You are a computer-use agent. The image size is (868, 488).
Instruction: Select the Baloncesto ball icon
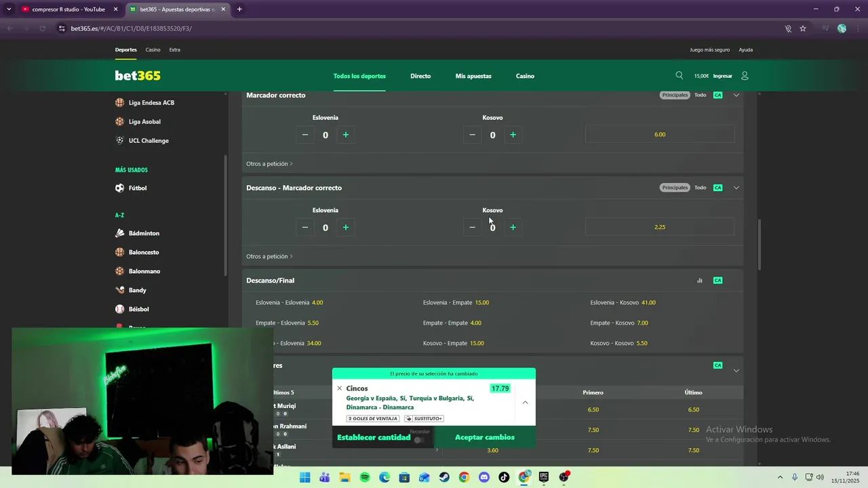point(120,252)
